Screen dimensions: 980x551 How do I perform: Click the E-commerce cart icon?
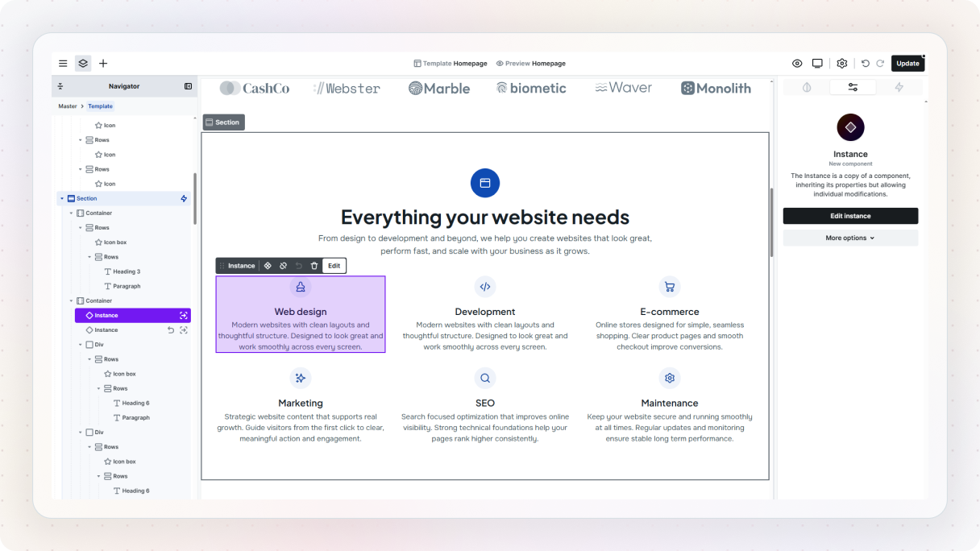click(x=669, y=287)
